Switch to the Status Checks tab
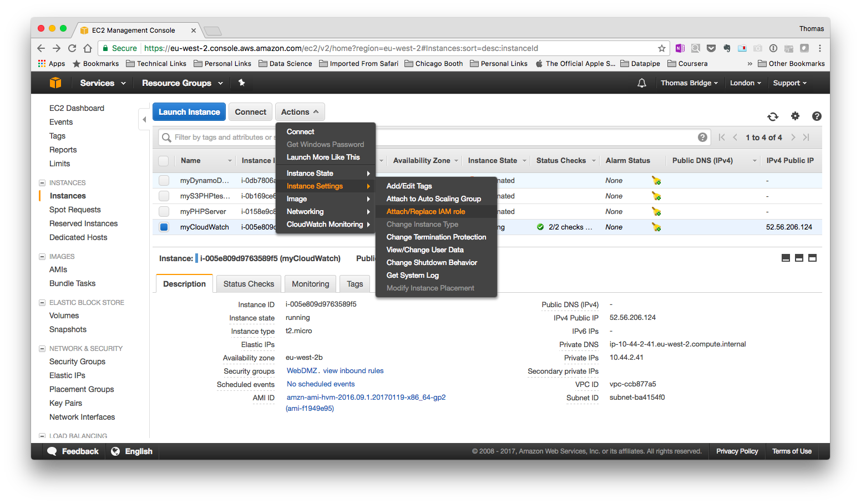The image size is (861, 504). (249, 284)
